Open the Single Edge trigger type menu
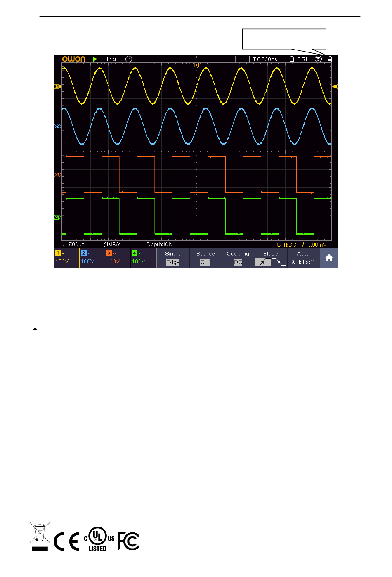The height and width of the screenshot is (577, 392). [173, 258]
